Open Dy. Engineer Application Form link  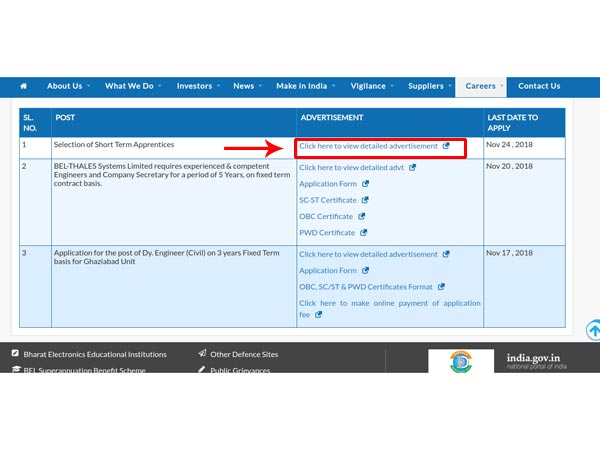coord(328,271)
